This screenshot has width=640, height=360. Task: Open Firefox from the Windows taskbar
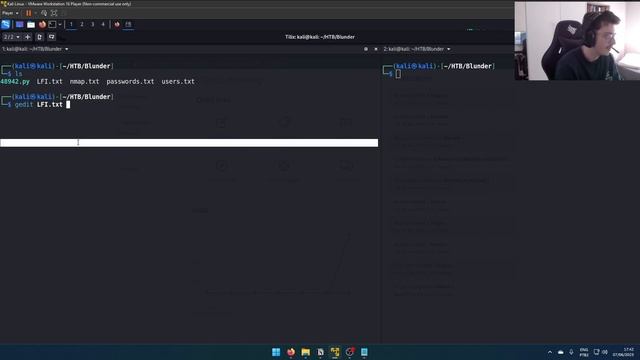point(291,352)
